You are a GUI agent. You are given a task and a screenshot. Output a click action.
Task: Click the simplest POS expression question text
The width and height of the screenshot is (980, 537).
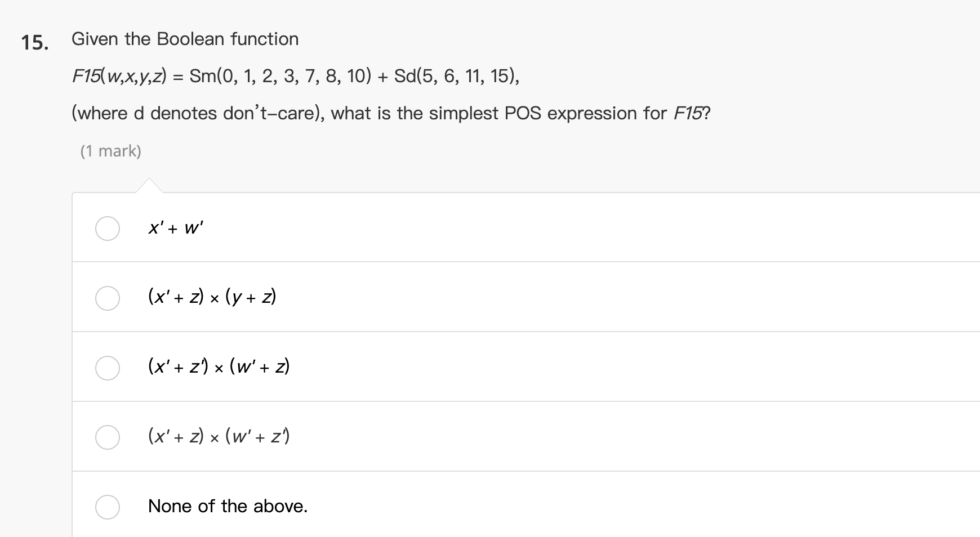390,113
